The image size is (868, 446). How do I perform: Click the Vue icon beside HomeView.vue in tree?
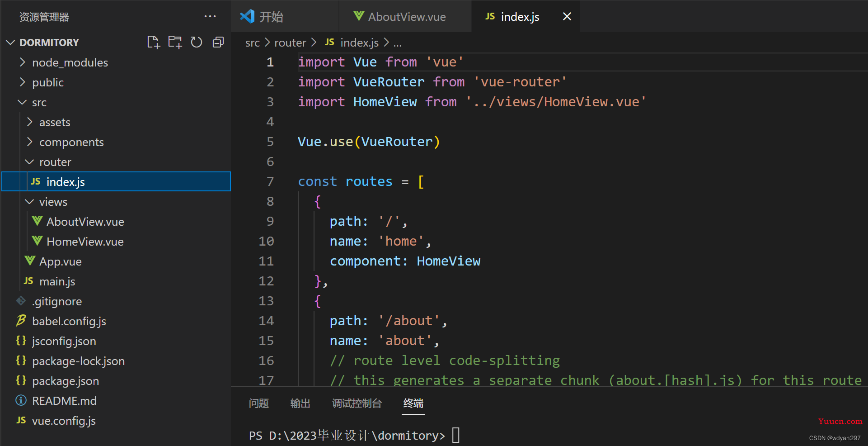coord(37,241)
